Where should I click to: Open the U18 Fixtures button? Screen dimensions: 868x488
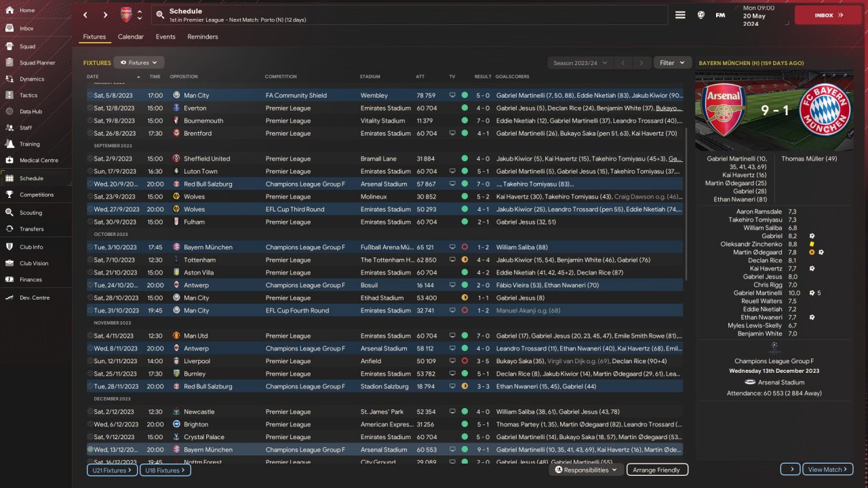pos(165,470)
